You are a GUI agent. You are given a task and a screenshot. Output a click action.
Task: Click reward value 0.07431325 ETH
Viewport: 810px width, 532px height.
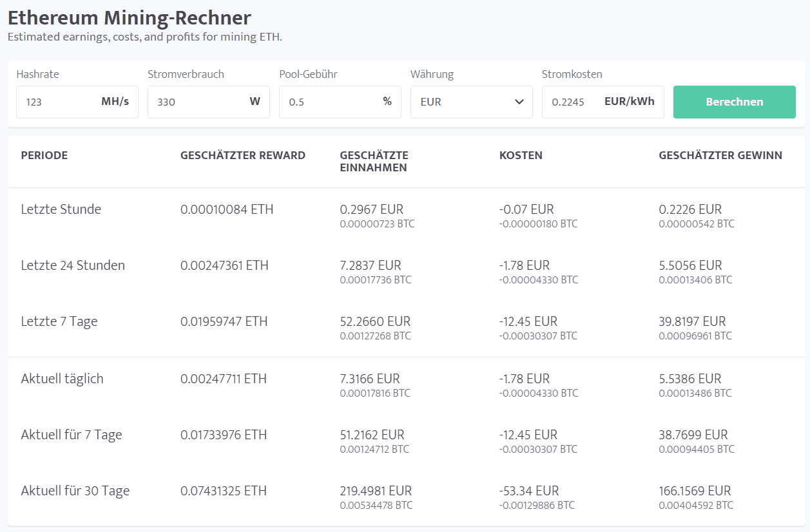coord(224,491)
